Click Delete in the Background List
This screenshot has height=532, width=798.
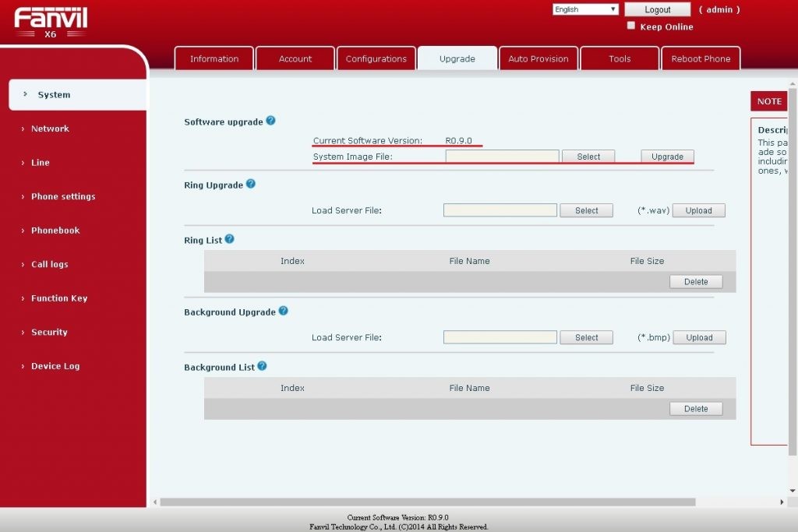696,409
